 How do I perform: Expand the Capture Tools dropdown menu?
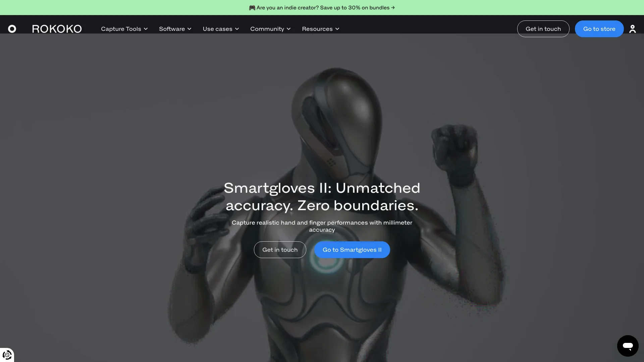124,29
